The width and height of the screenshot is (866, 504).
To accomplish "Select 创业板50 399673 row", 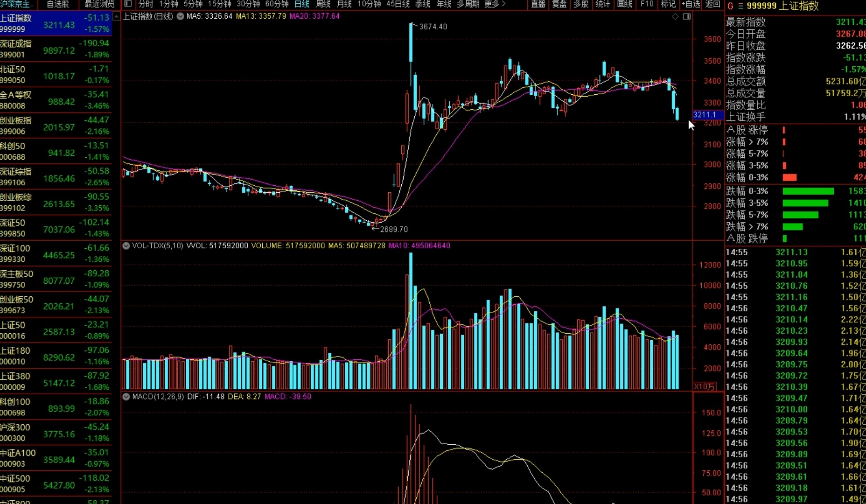I will (x=56, y=305).
